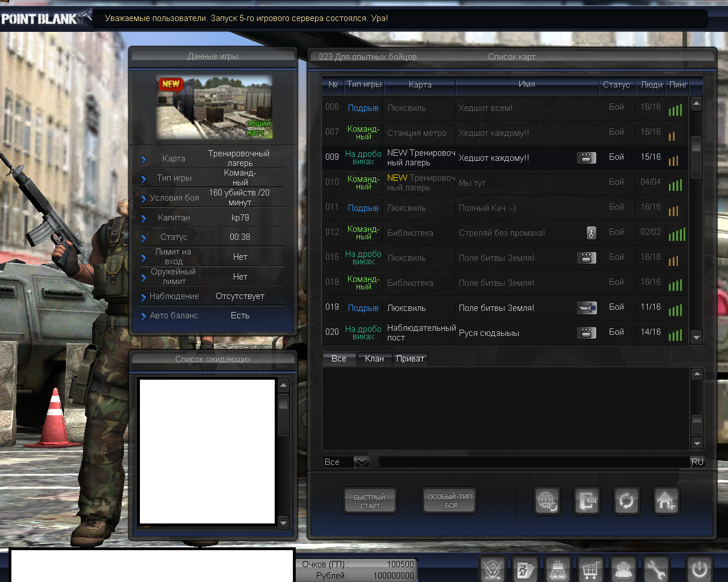The width and height of the screenshot is (728, 582).
Task: Click ping bars of room 018
Action: [675, 284]
